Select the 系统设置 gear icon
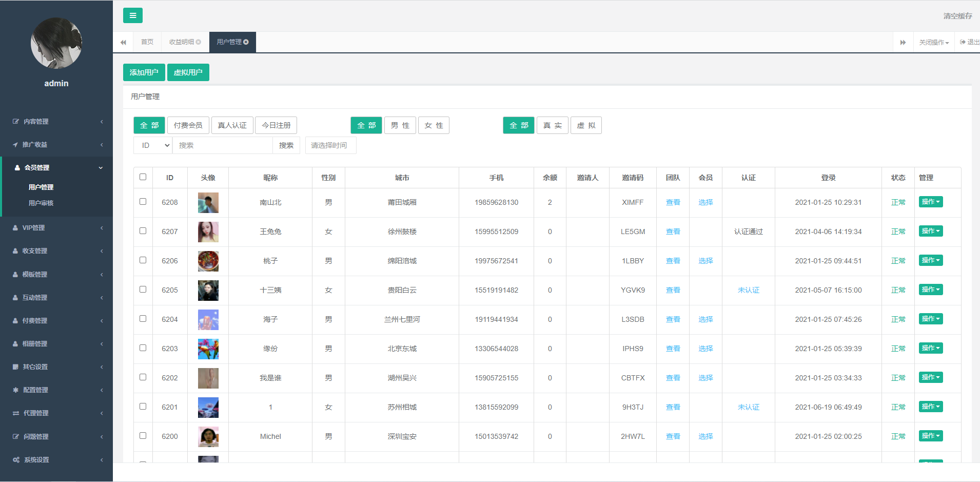The width and height of the screenshot is (980, 482). (15, 459)
